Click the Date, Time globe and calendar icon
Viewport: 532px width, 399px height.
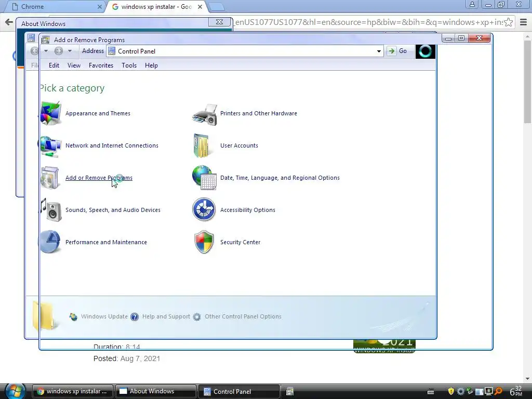(x=204, y=178)
